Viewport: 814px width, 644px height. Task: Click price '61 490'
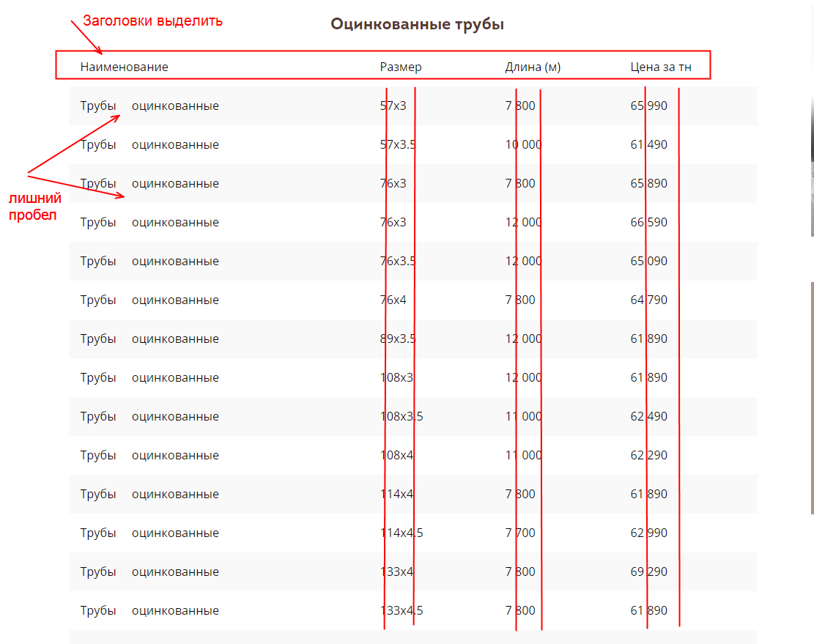click(649, 145)
